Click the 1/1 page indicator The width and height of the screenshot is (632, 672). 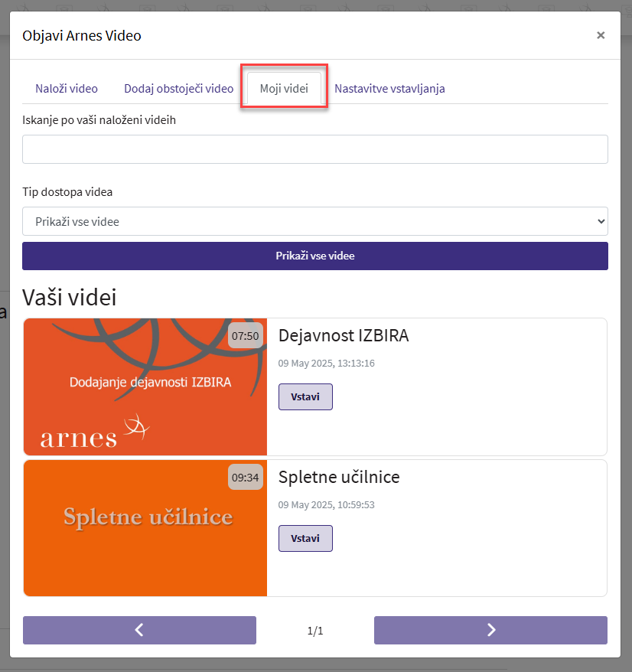coord(314,631)
